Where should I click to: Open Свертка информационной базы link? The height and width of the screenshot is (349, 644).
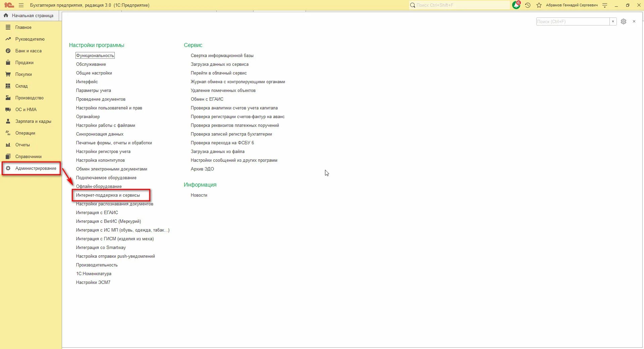click(x=222, y=56)
